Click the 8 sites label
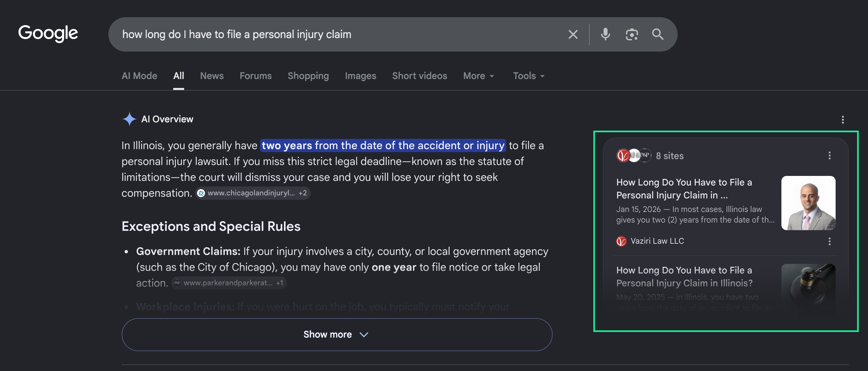 670,156
